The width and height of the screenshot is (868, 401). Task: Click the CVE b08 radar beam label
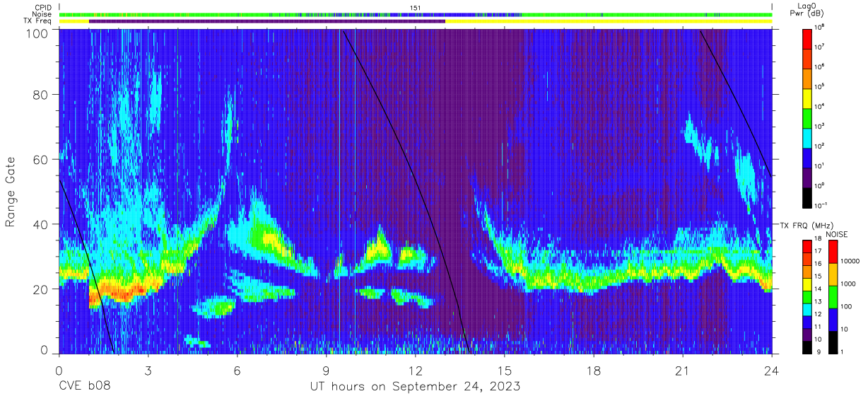click(84, 387)
